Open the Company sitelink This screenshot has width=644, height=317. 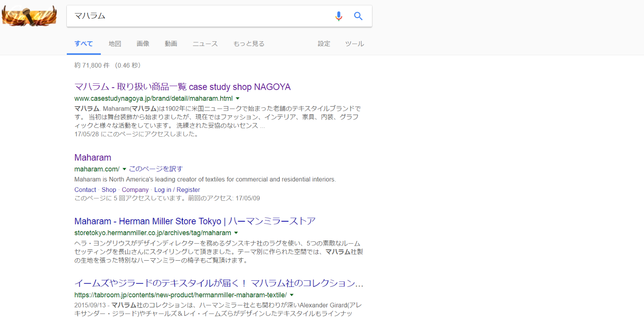[135, 190]
